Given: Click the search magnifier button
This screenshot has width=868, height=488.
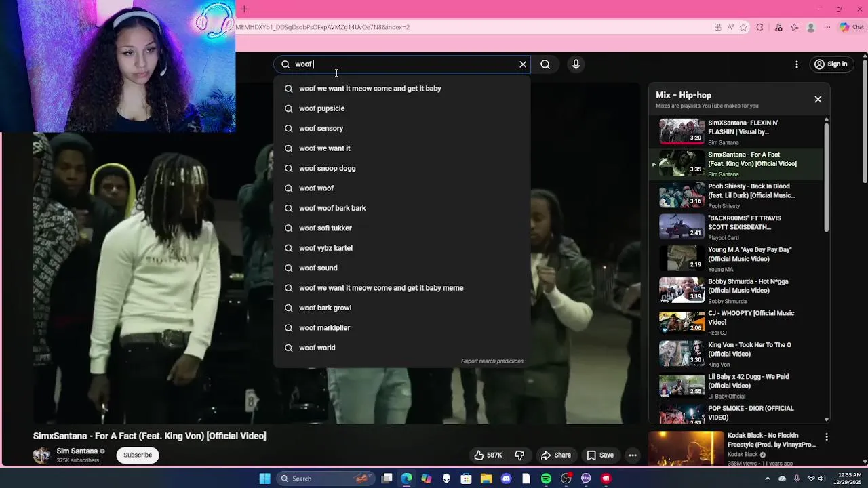Looking at the screenshot, I should [x=545, y=64].
